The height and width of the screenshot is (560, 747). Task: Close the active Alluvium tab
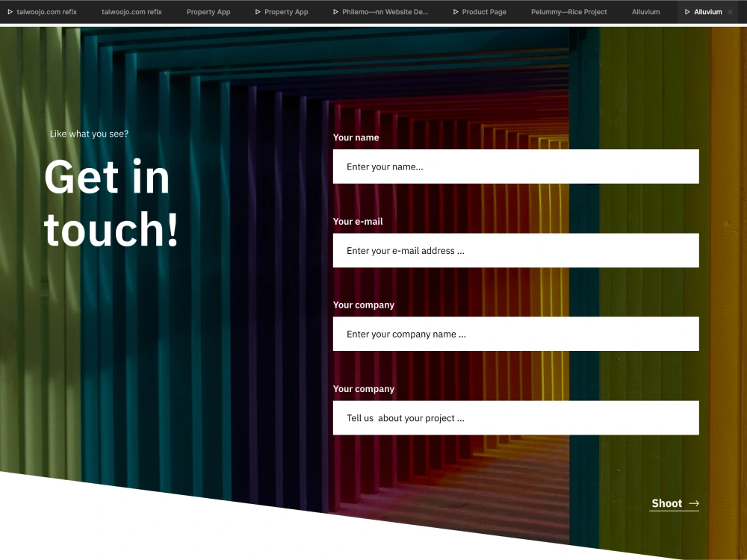pos(730,11)
